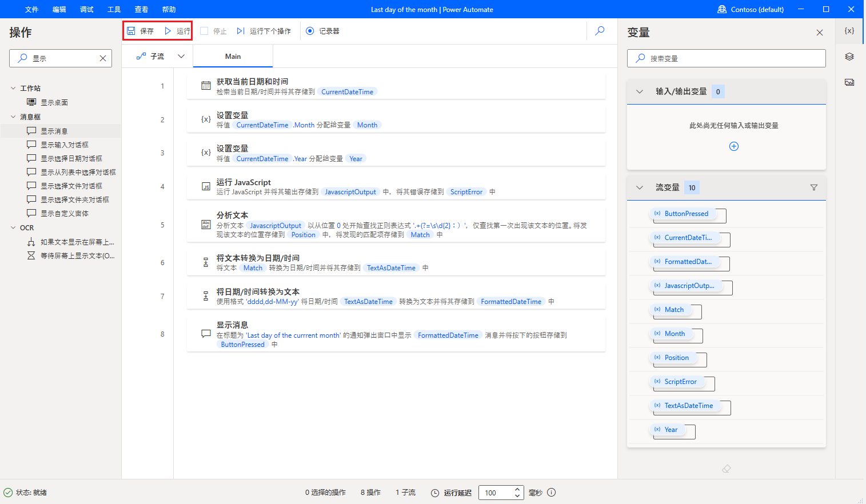Open the 调试 menu
Image resolution: width=866 pixels, height=504 pixels.
point(87,9)
